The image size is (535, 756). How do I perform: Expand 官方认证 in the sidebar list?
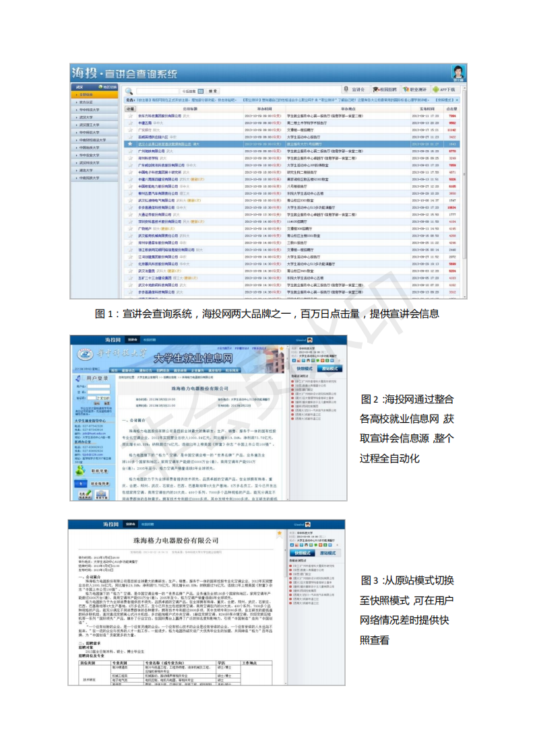pos(94,102)
